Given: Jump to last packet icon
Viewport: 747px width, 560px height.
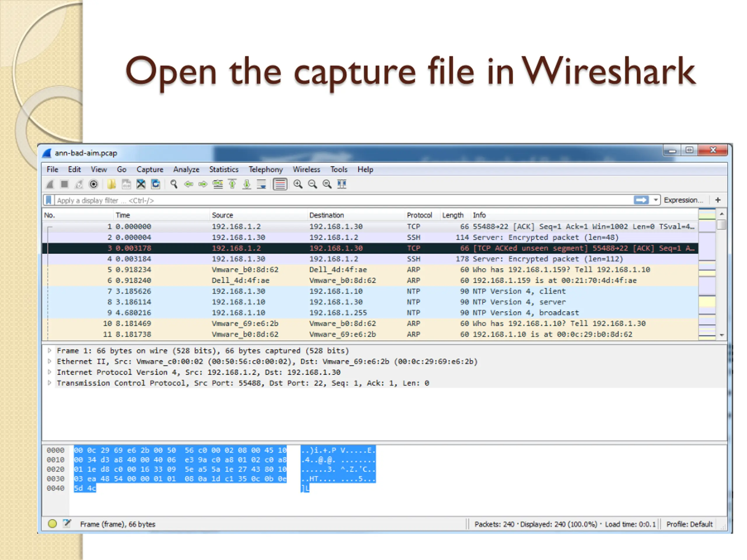Looking at the screenshot, I should pos(247,184).
